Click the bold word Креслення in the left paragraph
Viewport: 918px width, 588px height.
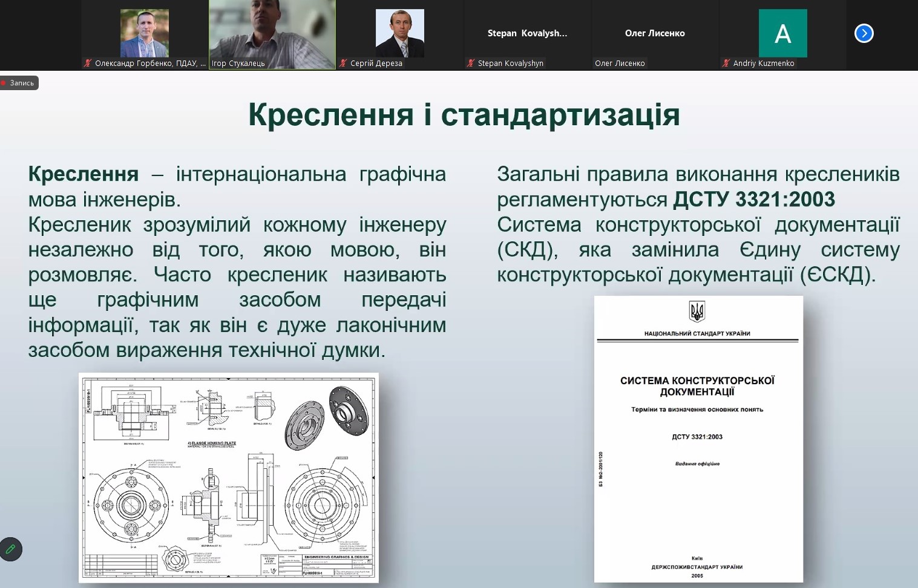click(84, 174)
